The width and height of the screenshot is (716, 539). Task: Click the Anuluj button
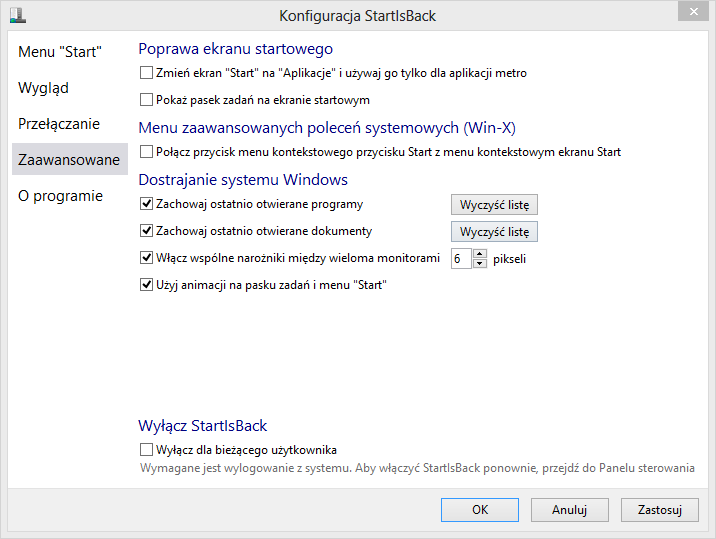[x=569, y=510]
